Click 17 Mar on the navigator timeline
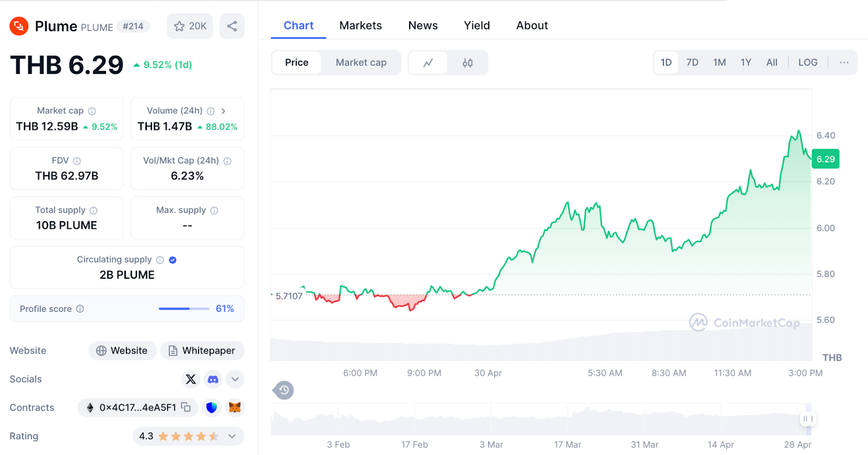The height and width of the screenshot is (455, 868). point(567,445)
